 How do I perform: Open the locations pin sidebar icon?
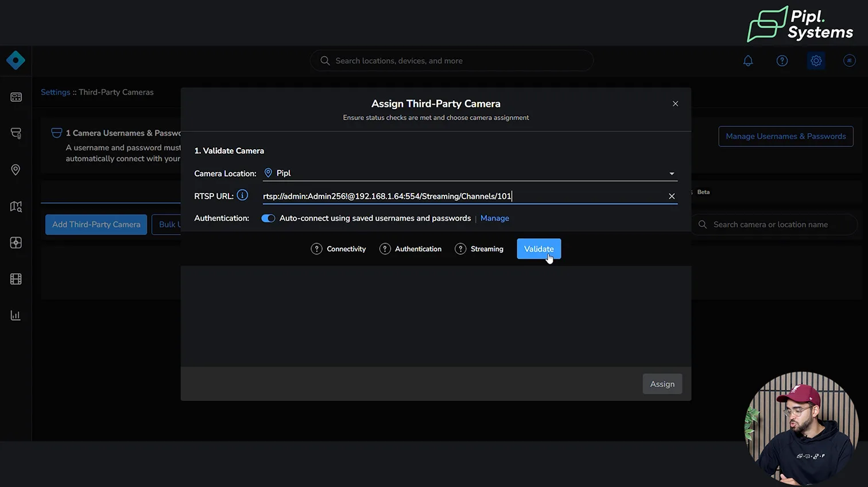click(x=15, y=169)
